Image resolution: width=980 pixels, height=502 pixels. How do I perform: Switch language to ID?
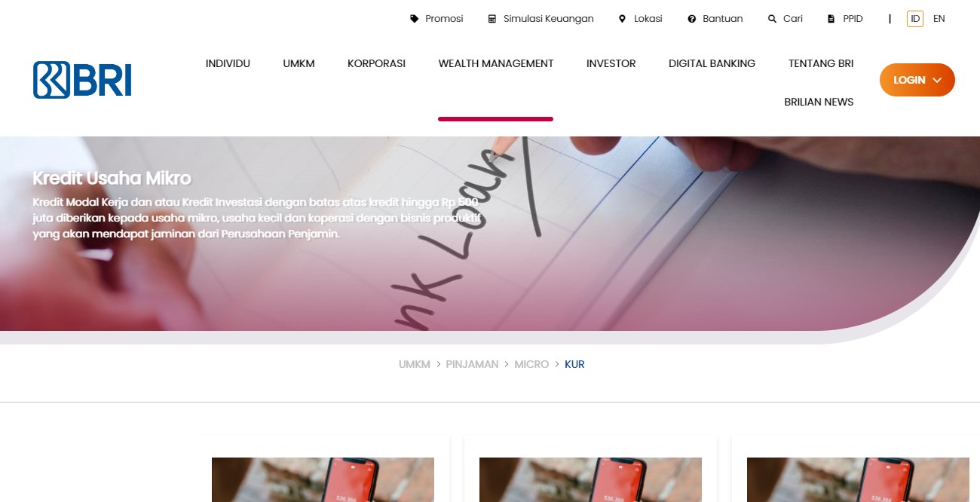(915, 19)
